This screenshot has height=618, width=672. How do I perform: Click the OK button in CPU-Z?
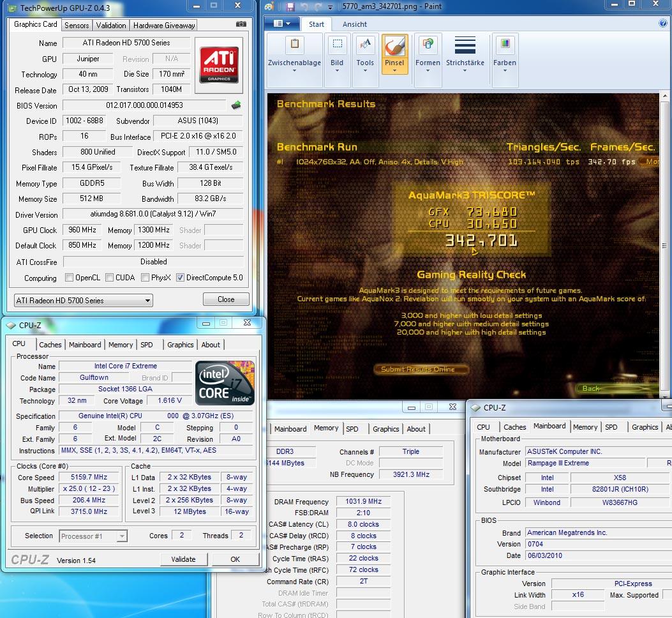coord(235,559)
